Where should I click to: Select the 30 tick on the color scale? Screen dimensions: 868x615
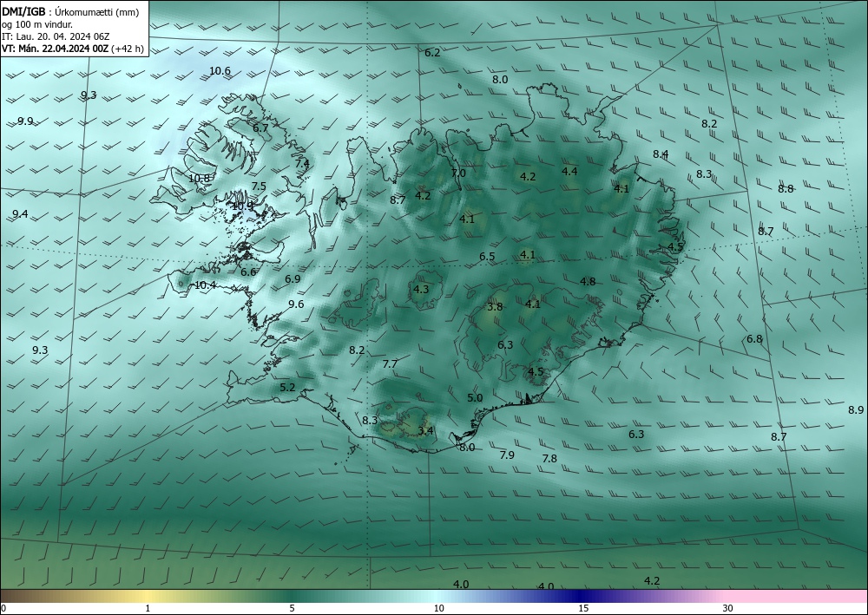click(728, 609)
